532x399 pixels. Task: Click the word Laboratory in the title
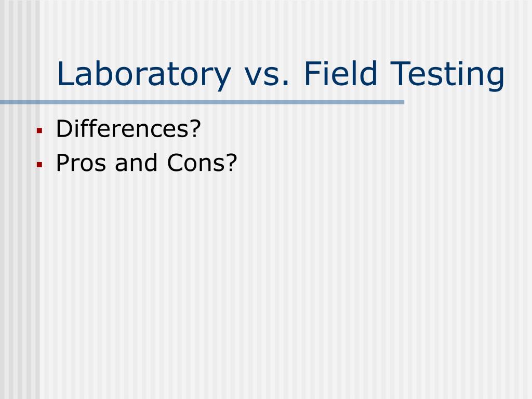[x=144, y=75]
